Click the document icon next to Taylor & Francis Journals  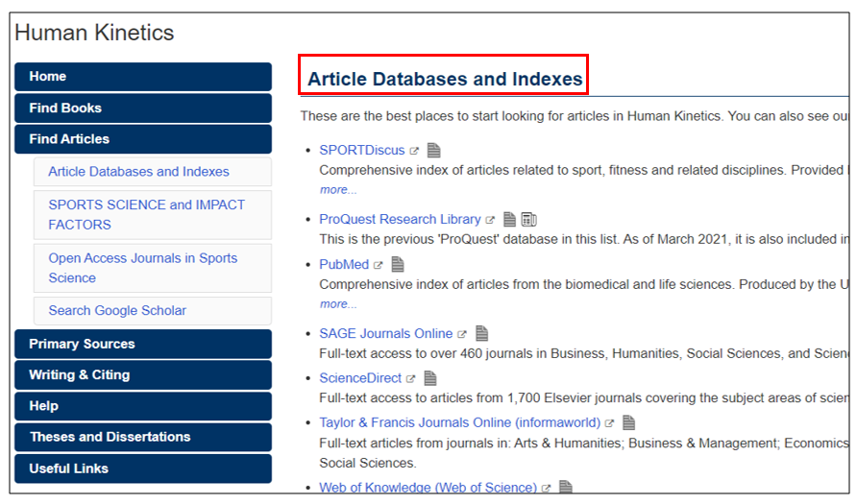pyautogui.click(x=629, y=422)
